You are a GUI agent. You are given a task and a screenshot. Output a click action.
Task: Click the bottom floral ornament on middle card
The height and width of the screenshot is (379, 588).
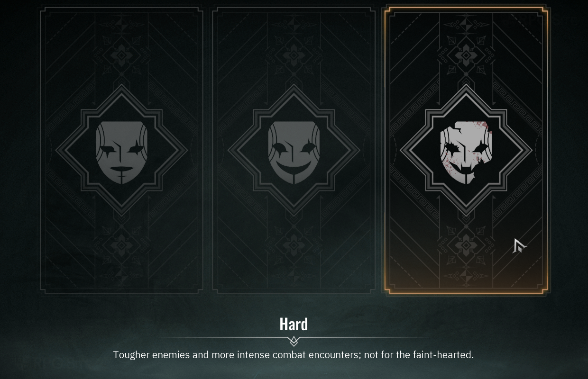[294, 245]
